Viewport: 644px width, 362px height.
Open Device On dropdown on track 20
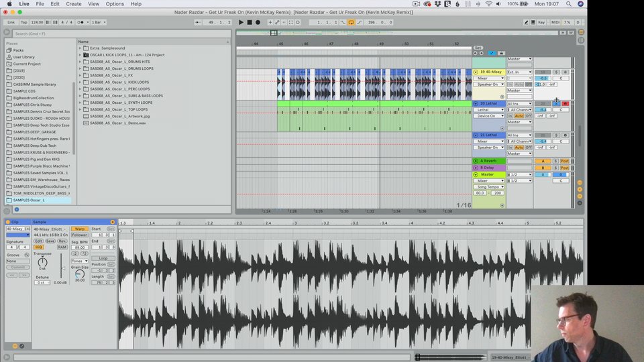point(489,116)
